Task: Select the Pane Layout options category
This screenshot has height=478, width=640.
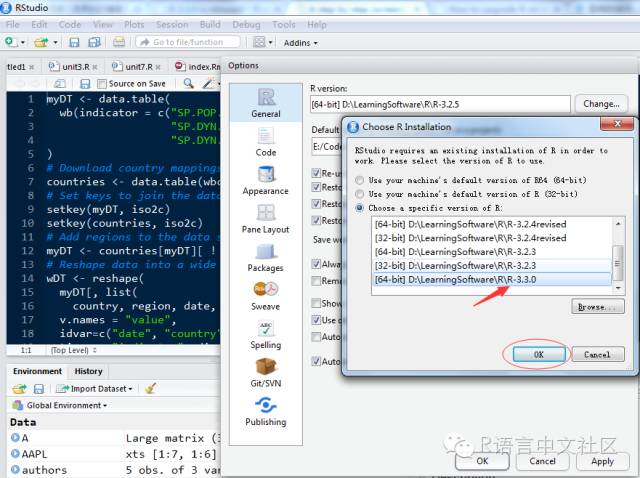Action: pos(266,219)
